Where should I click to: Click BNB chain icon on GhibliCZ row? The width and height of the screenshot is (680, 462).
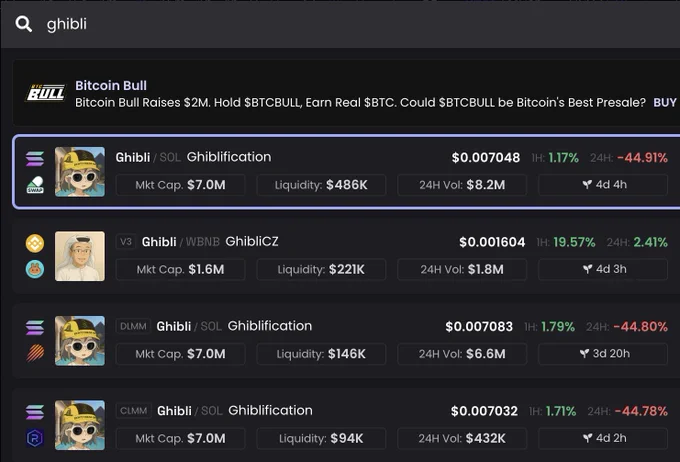35,243
